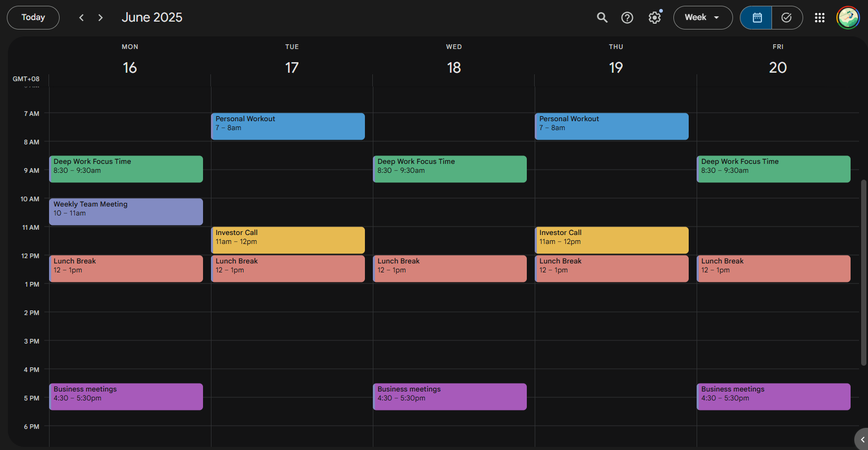868x450 pixels.
Task: Open the Week view dropdown
Action: click(x=703, y=17)
